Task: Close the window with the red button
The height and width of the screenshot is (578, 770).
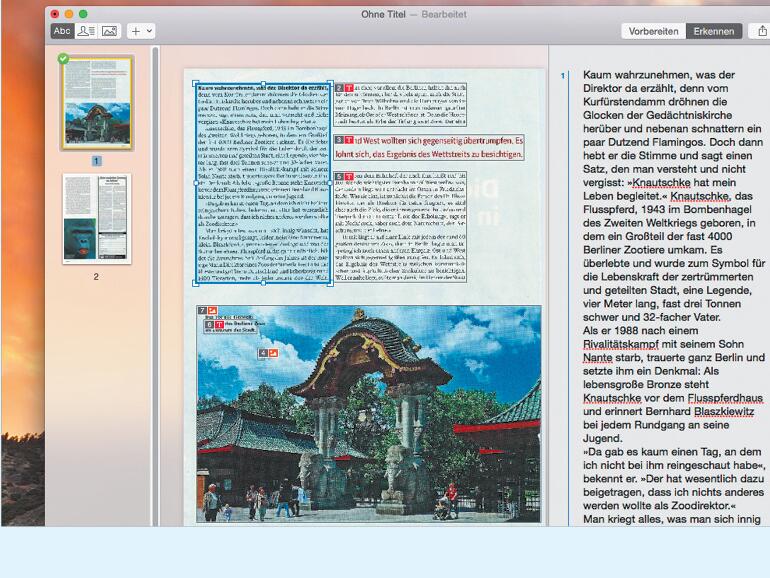Action: point(55,14)
